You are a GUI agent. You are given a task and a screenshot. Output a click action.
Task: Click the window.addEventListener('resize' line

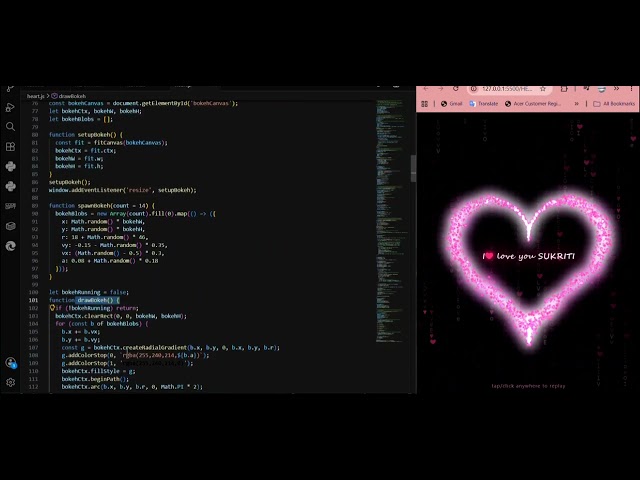[122, 190]
